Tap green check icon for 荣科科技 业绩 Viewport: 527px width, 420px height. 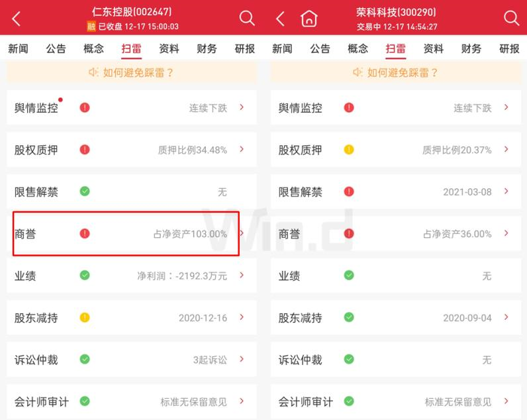click(349, 276)
